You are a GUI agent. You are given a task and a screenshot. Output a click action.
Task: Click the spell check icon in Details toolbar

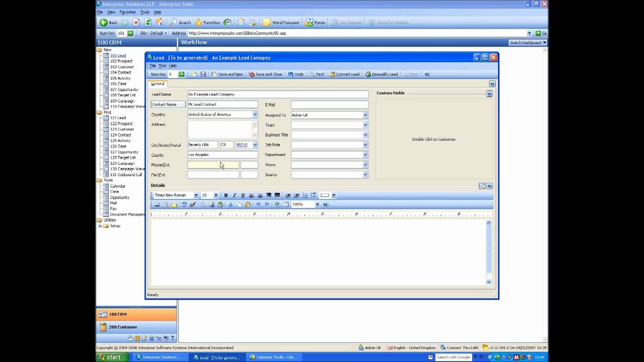[184, 205]
